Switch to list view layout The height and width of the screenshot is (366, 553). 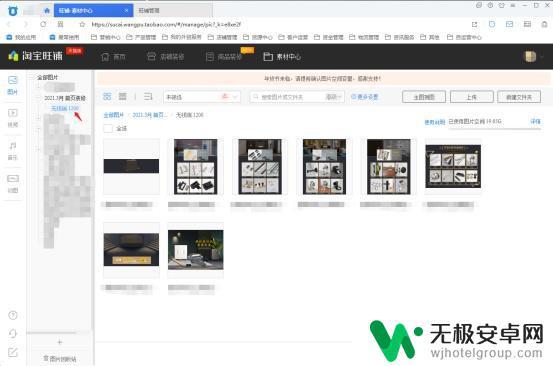(148, 96)
